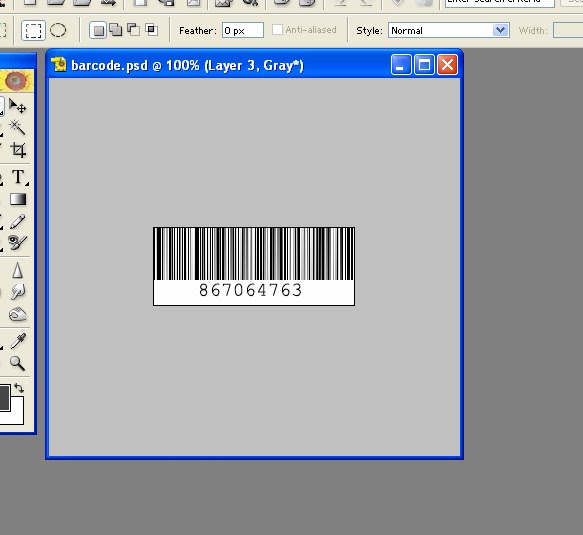Set Intersect with Selection mode
583x535 pixels.
[x=151, y=30]
